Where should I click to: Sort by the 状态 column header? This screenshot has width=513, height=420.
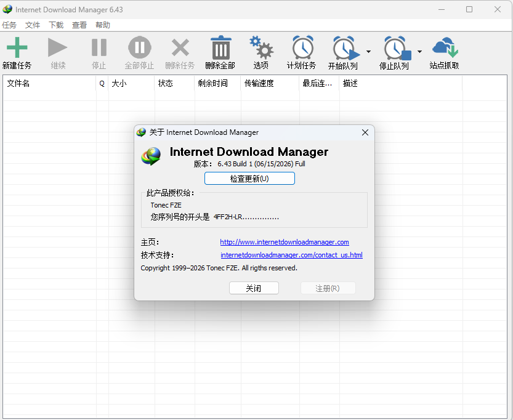[x=175, y=83]
